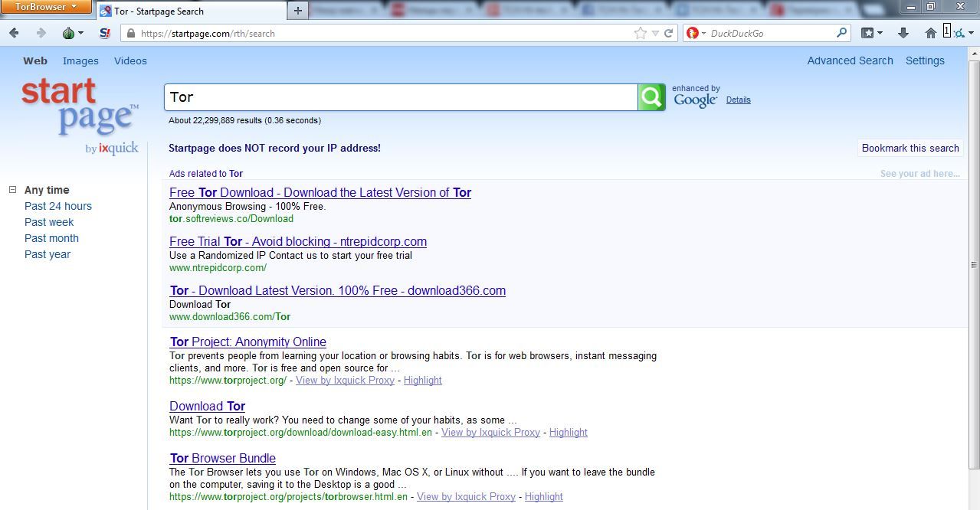This screenshot has width=980, height=510.
Task: Open Free Tor Download ad link
Action: 320,192
